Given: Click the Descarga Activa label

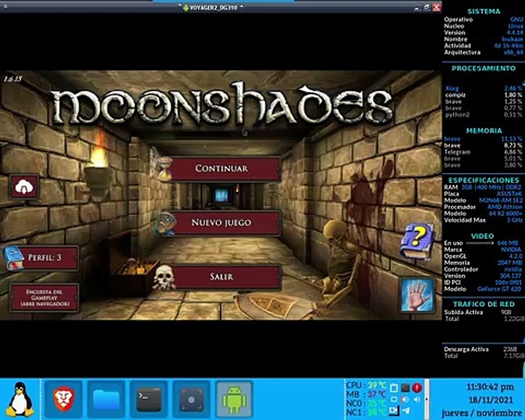Looking at the screenshot, I should click(466, 349).
